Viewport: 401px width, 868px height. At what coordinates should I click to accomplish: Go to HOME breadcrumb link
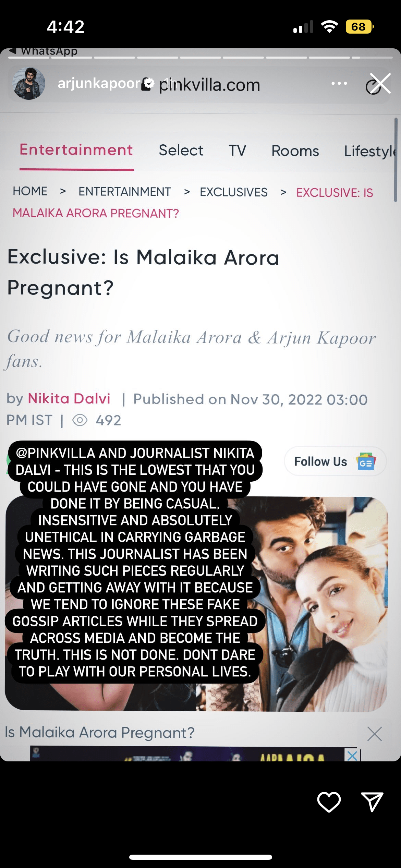tap(30, 191)
